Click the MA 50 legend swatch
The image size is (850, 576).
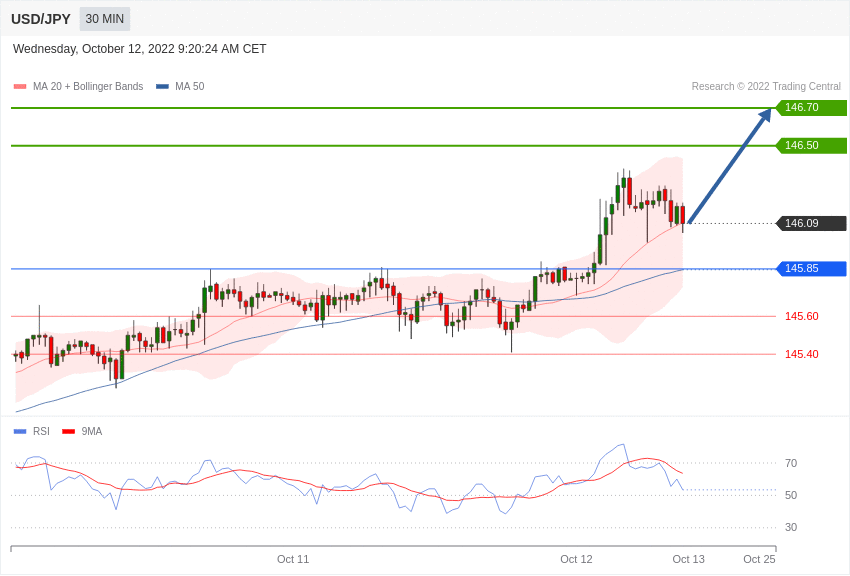pos(162,86)
